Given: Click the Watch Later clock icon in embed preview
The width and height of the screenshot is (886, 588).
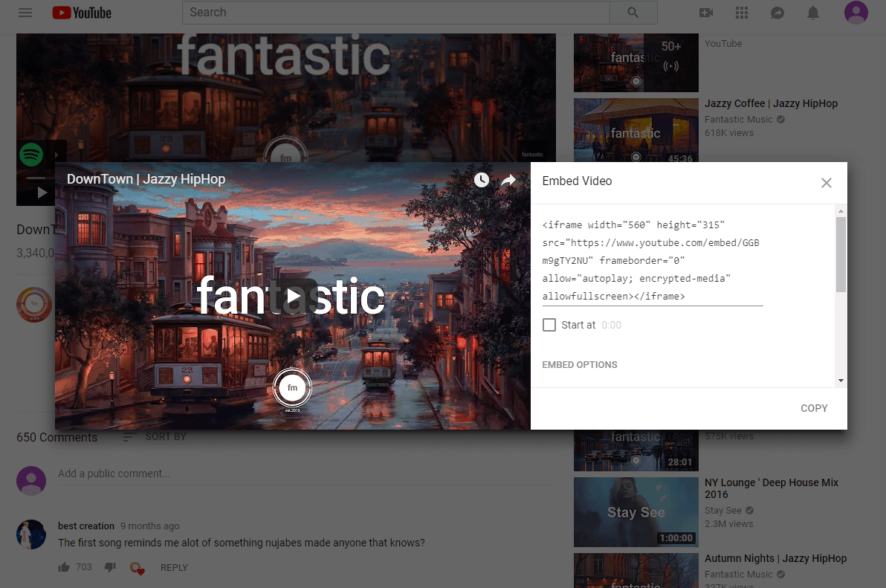Looking at the screenshot, I should pyautogui.click(x=482, y=180).
